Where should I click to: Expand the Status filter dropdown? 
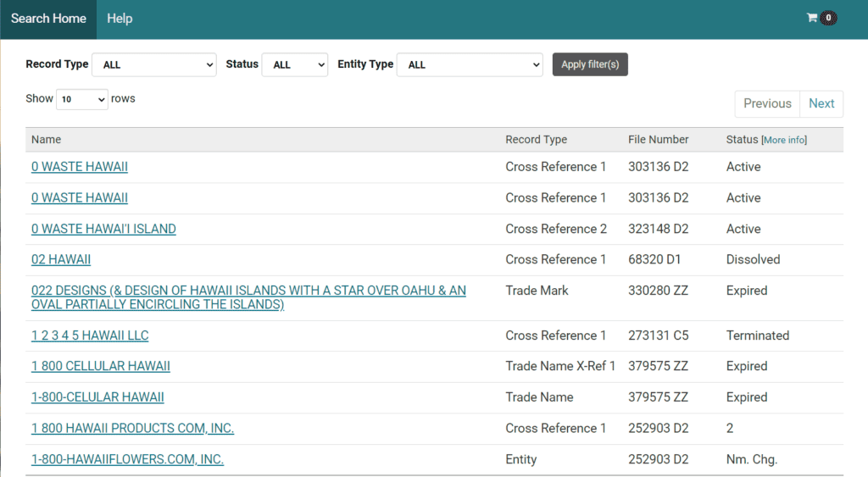coord(294,65)
